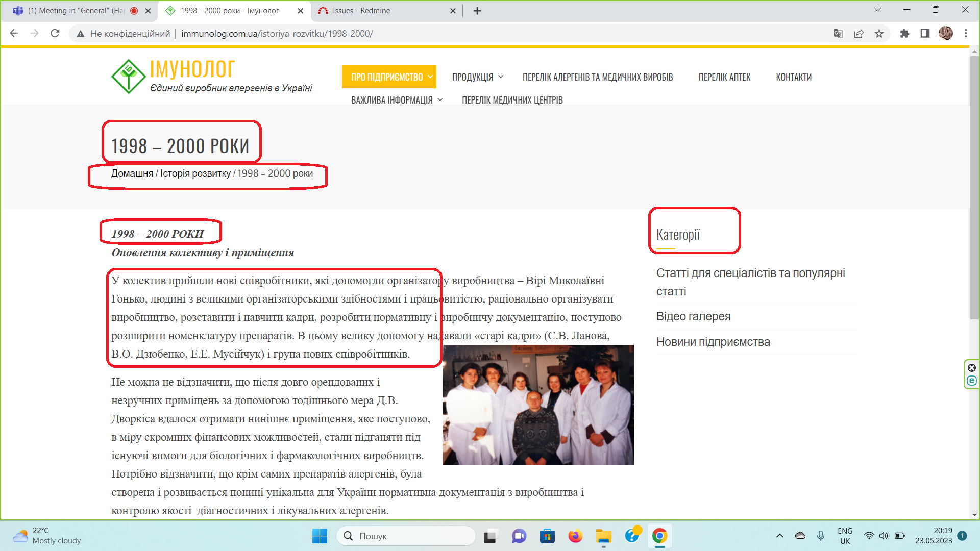Click Історія розвитку breadcrumb link

click(x=195, y=173)
